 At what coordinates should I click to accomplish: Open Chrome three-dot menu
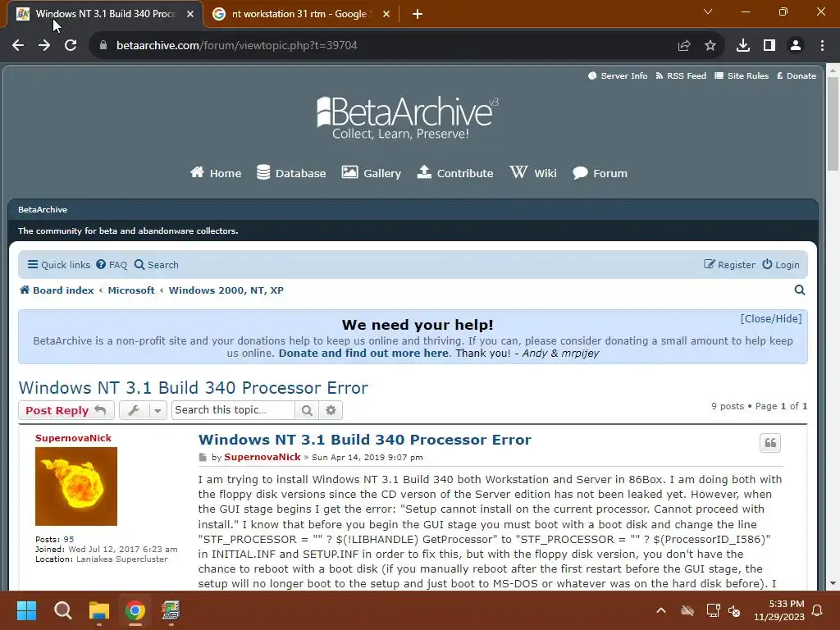click(x=822, y=46)
